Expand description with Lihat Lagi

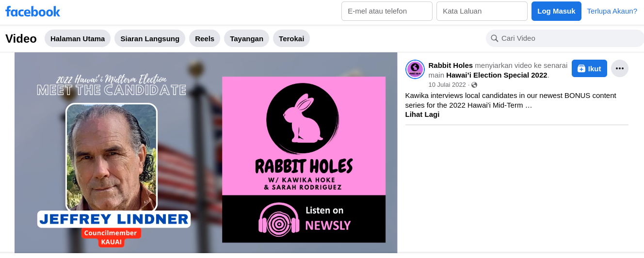pos(422,114)
